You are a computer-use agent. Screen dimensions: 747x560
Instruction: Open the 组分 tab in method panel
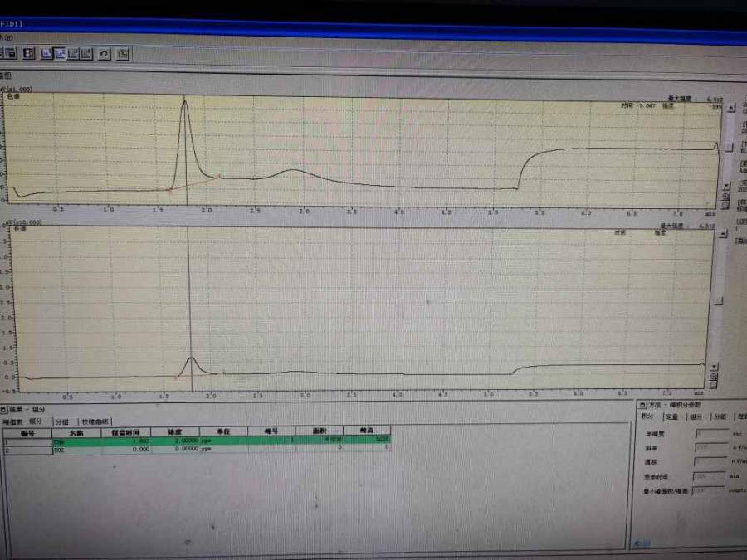coord(696,416)
